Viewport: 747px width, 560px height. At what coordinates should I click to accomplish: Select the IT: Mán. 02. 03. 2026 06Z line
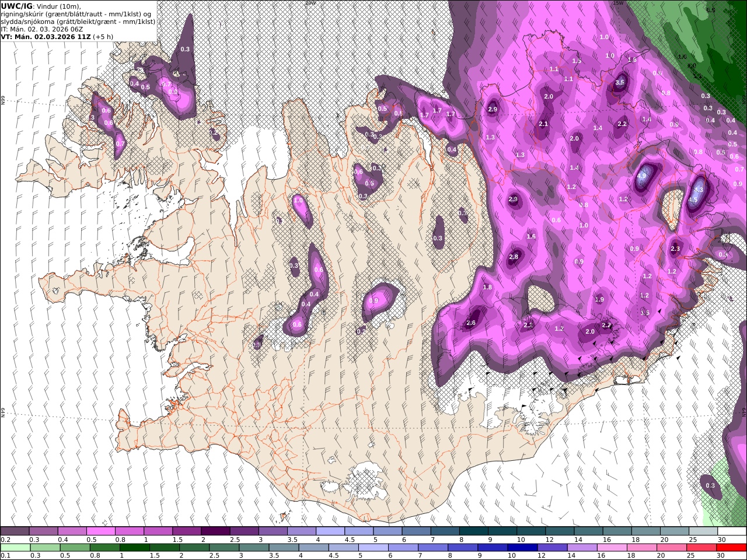click(x=42, y=29)
